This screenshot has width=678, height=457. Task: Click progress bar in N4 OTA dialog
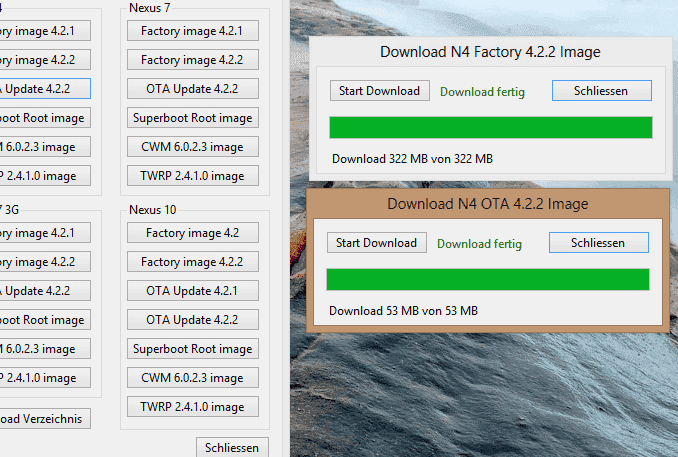(x=488, y=279)
